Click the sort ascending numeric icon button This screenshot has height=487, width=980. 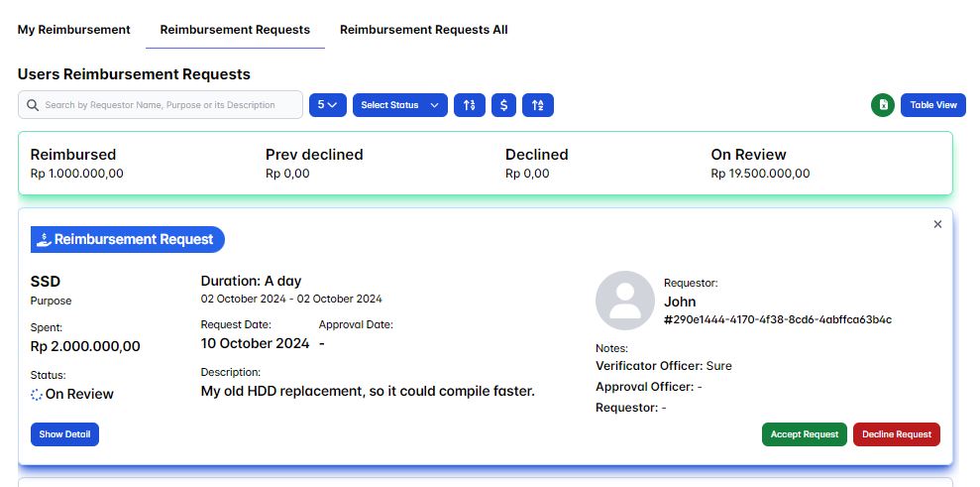[x=469, y=105]
